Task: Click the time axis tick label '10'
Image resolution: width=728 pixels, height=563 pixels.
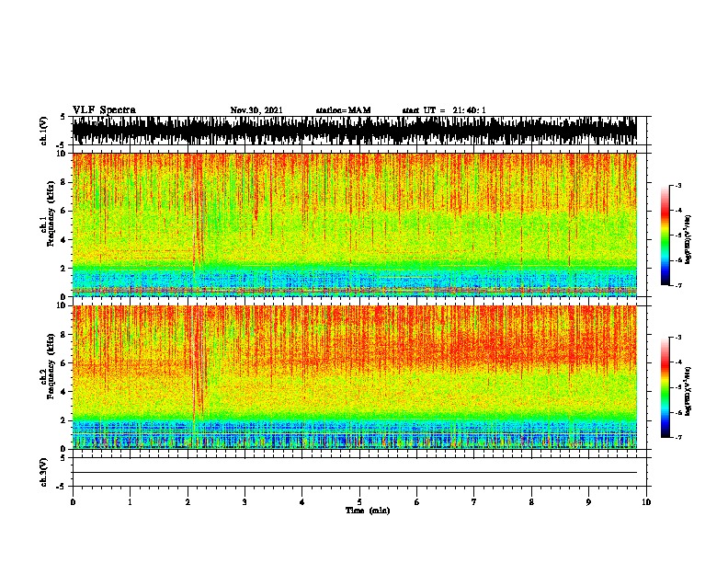Action: pos(646,502)
